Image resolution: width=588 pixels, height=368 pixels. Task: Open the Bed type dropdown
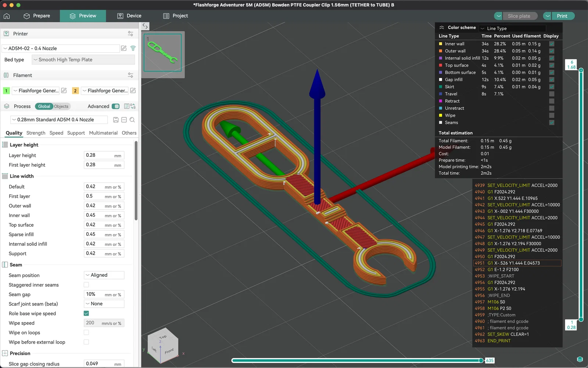[83, 60]
